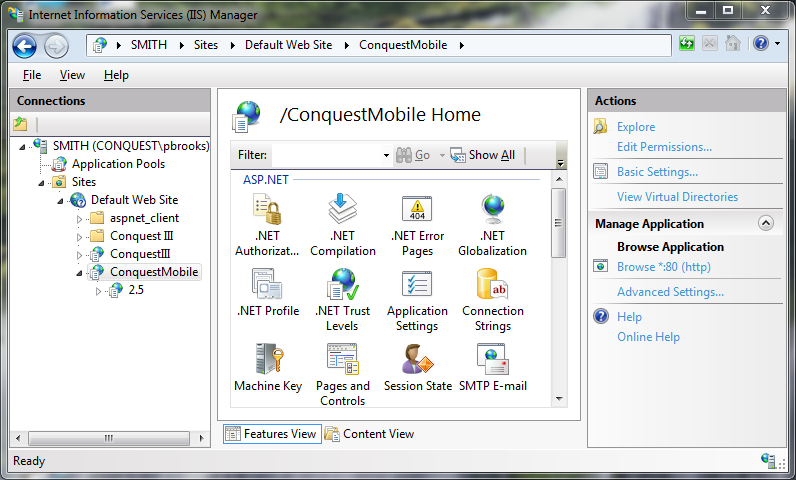Click SMITH in the address breadcrumb
The image size is (796, 480).
coord(149,45)
